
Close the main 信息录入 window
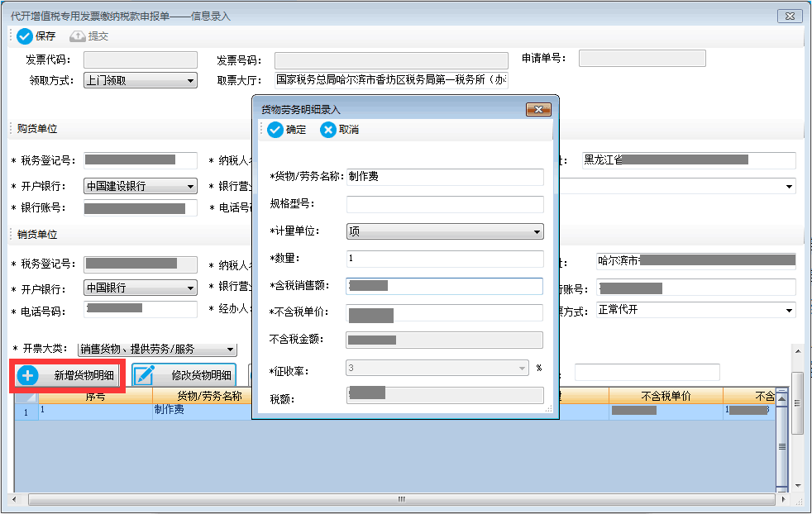click(790, 16)
